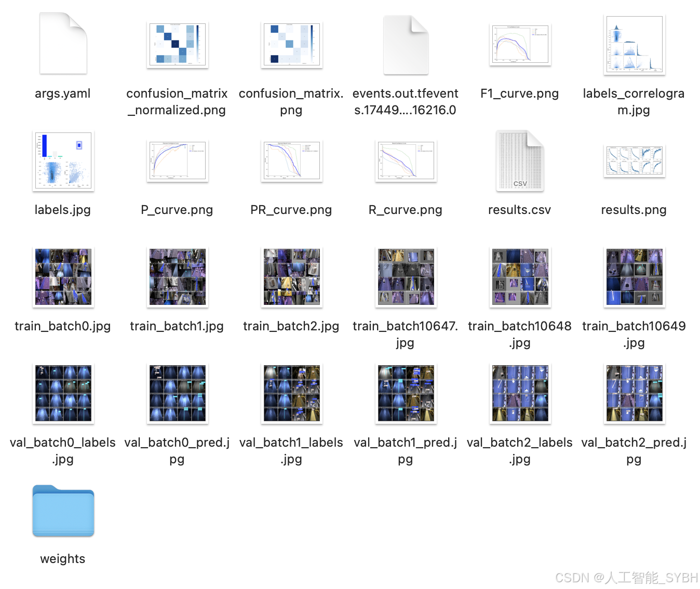Click the events.out.tfevents file icon
The image size is (700, 589).
(406, 45)
